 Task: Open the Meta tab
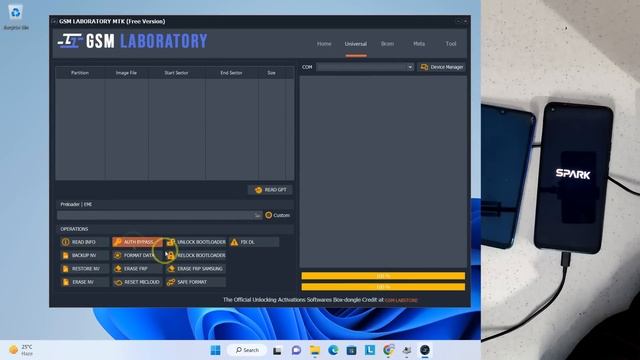pyautogui.click(x=419, y=44)
